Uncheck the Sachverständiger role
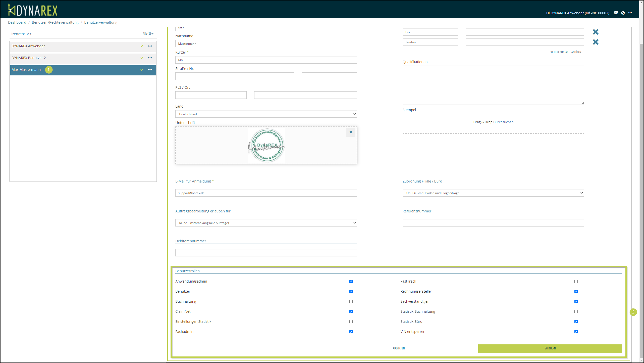644x363 pixels. 576,301
